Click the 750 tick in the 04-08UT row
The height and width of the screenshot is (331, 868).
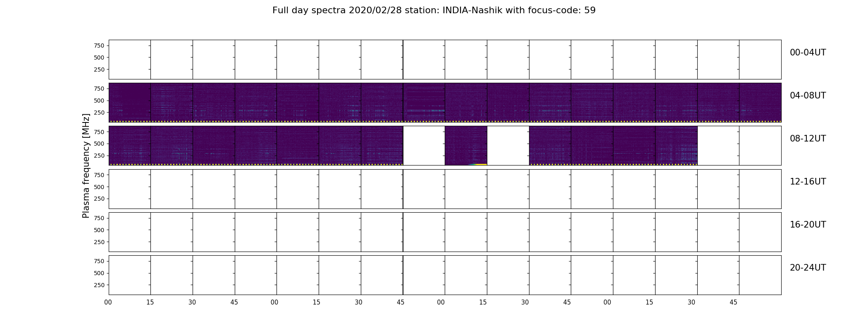click(99, 89)
